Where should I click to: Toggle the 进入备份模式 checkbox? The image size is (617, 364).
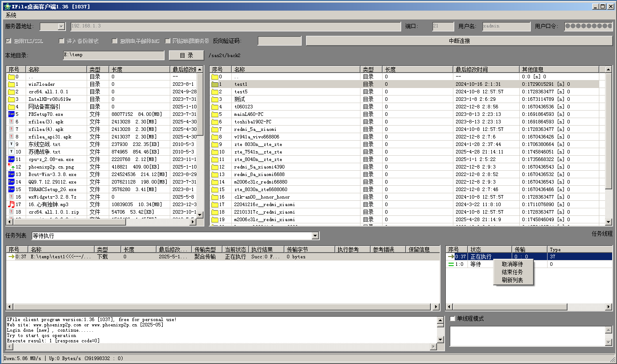[62, 41]
